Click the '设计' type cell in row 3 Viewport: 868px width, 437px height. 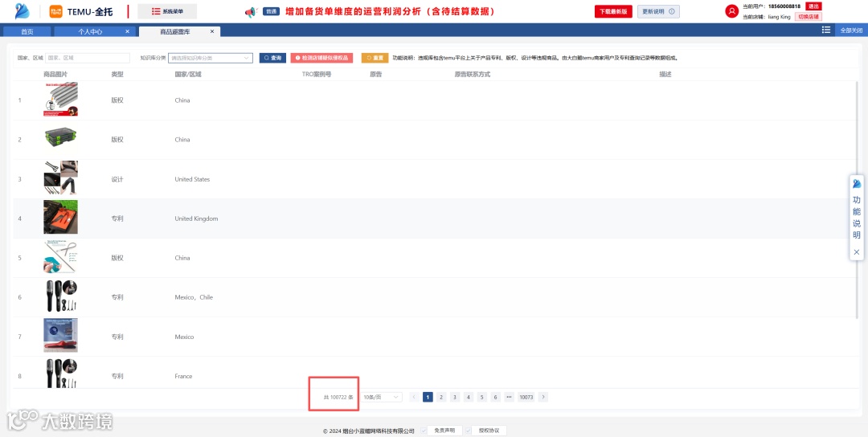pos(117,179)
